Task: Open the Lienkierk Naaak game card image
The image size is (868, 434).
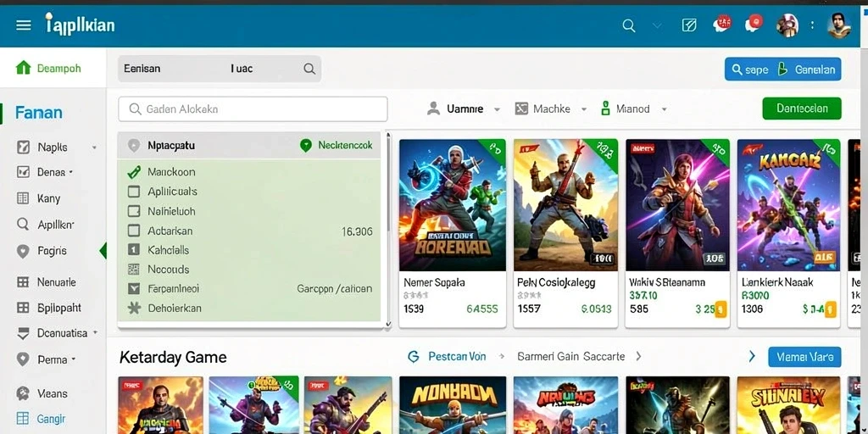Action: click(789, 205)
